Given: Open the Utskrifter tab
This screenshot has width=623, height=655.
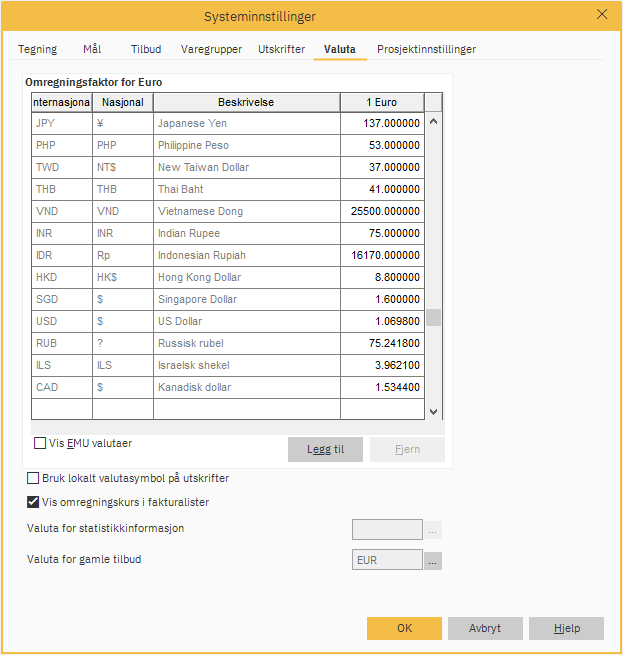Looking at the screenshot, I should [281, 49].
